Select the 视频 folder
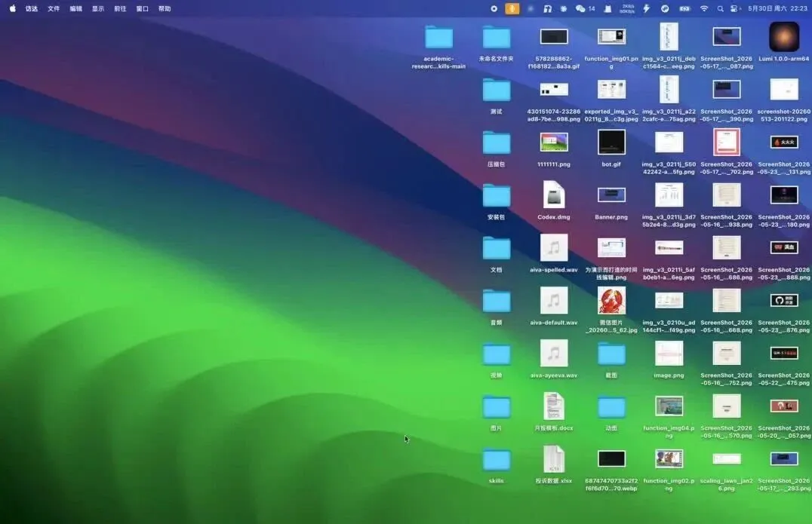The image size is (812, 524). 496,354
